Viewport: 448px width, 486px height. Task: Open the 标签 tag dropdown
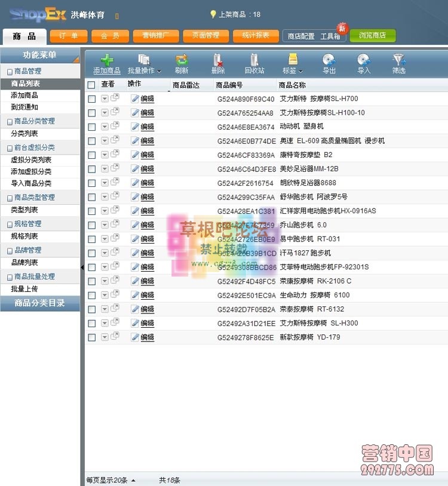(x=293, y=70)
